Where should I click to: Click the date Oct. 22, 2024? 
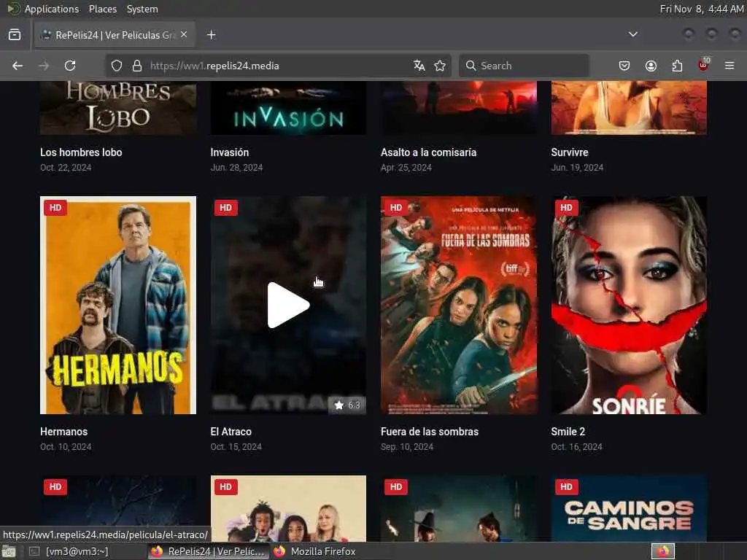tap(66, 168)
